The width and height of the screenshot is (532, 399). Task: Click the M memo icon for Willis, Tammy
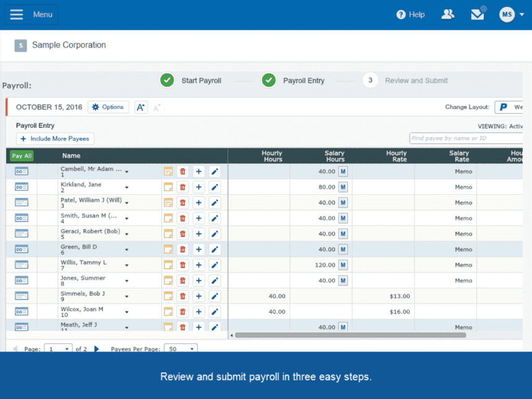coord(343,265)
